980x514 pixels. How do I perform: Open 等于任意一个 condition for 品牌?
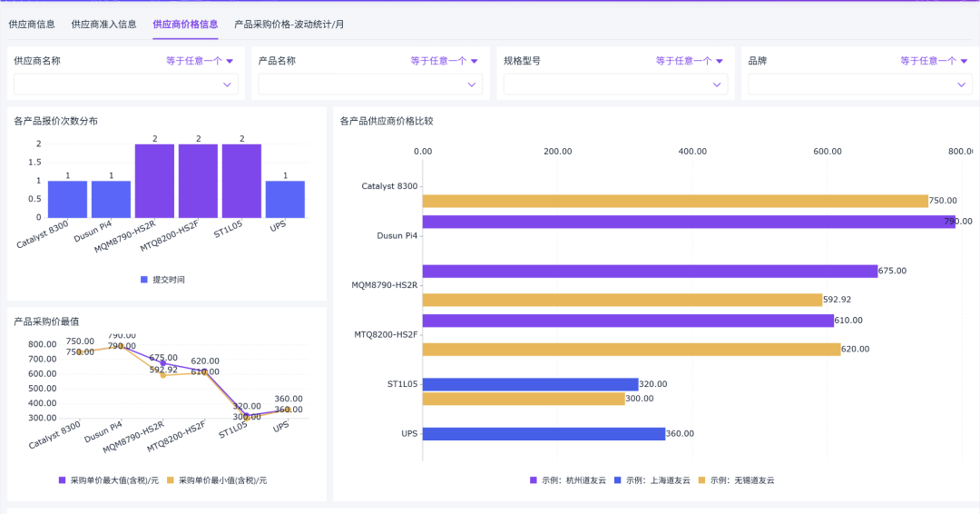[934, 61]
